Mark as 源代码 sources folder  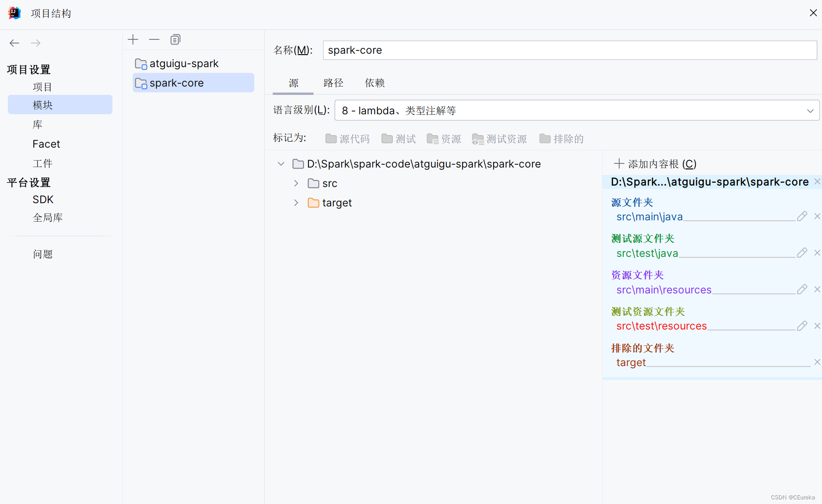(x=347, y=139)
